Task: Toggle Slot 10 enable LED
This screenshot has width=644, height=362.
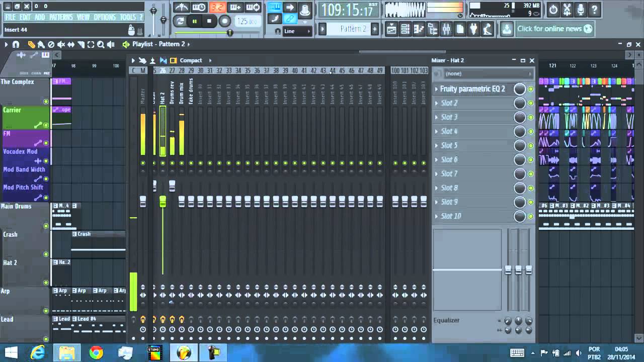Action: click(x=530, y=216)
